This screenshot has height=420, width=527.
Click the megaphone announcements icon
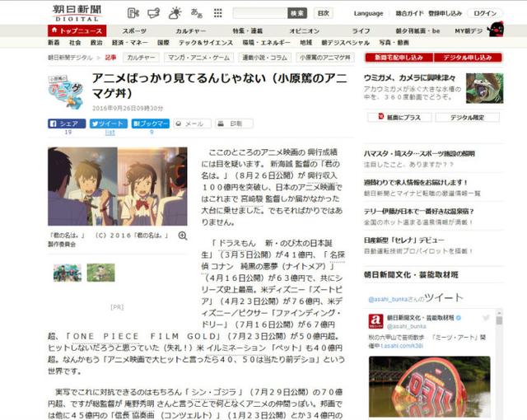154,13
